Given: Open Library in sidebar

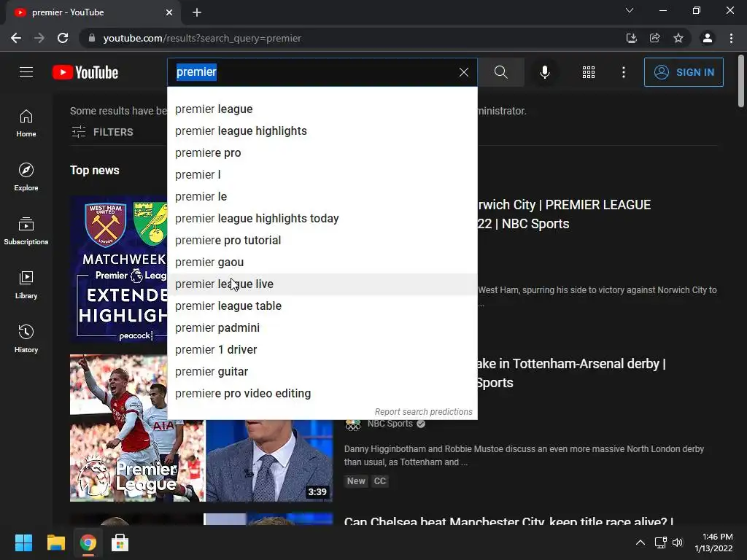Looking at the screenshot, I should pyautogui.click(x=26, y=285).
